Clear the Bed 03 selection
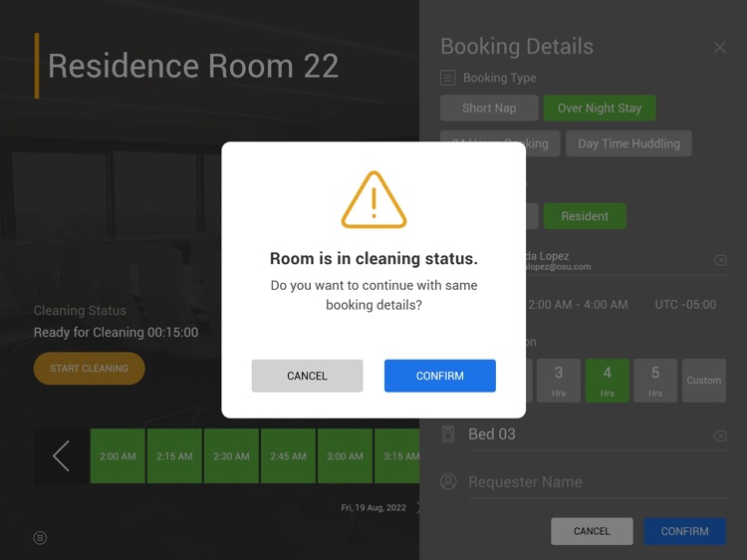 tap(720, 435)
